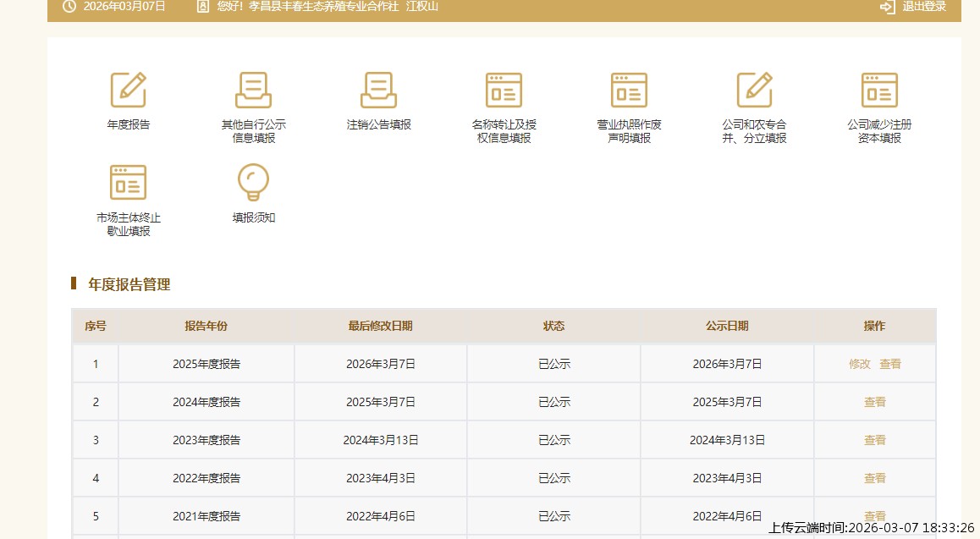Open 查看 for the 2023年度报告
Screen dimensions: 980x539
pyautogui.click(x=875, y=440)
